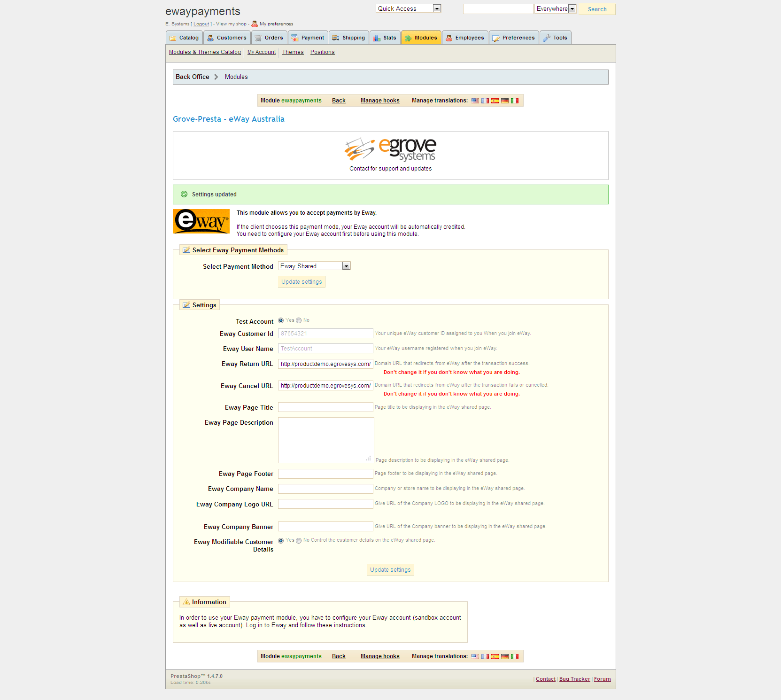The height and width of the screenshot is (700, 781).
Task: Click the Modules tab puzzle piece icon
Action: pos(408,38)
